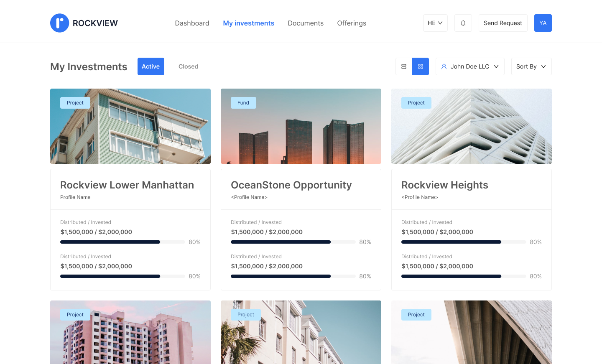Click the Send Request button
Image resolution: width=602 pixels, height=364 pixels.
(503, 23)
